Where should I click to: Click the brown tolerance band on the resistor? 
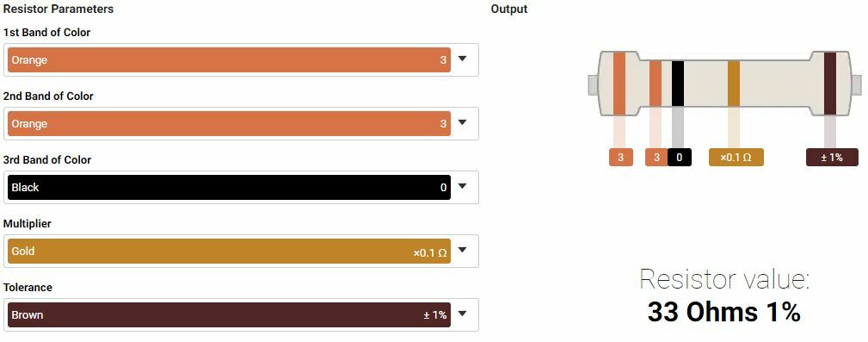click(830, 84)
